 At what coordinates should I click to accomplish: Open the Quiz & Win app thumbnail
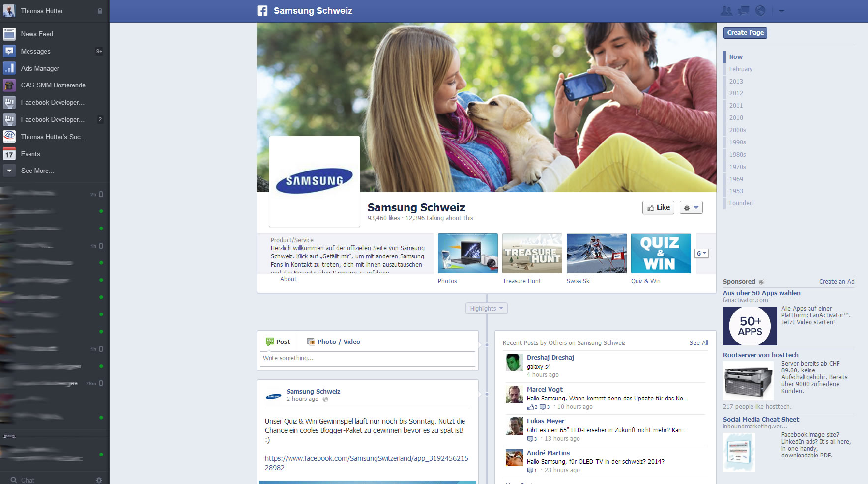pos(661,253)
